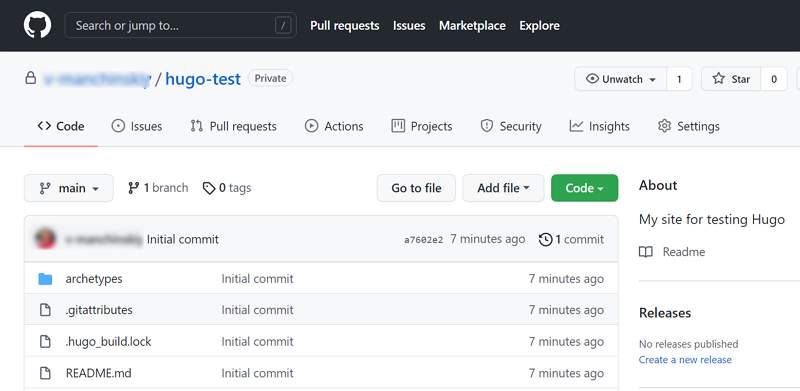Click the README.md file icon

[45, 373]
